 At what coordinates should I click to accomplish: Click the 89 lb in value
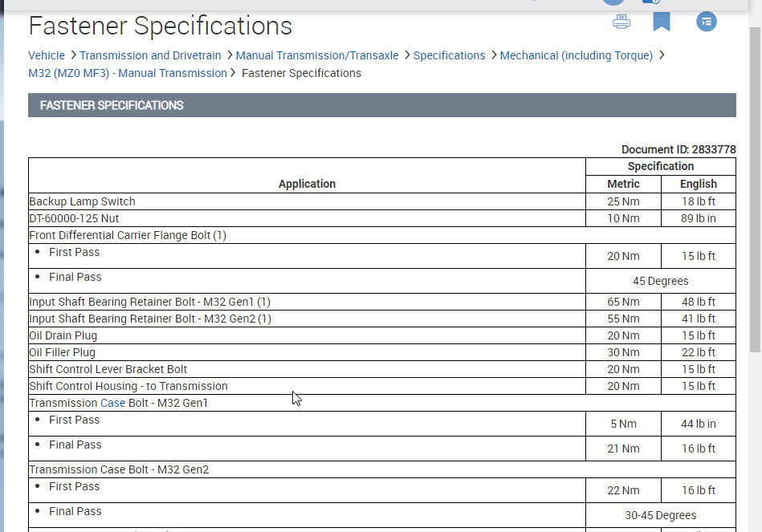pyautogui.click(x=699, y=218)
